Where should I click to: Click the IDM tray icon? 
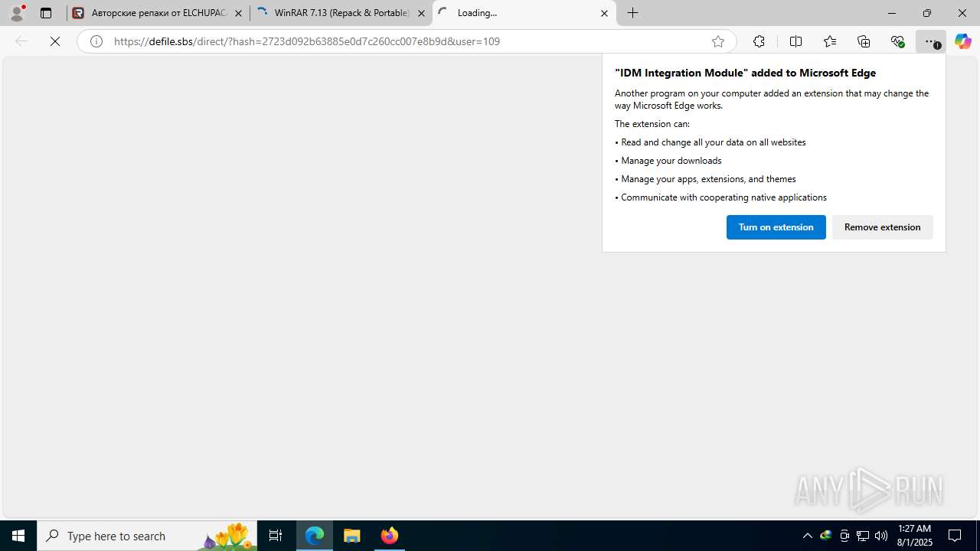coord(825,536)
